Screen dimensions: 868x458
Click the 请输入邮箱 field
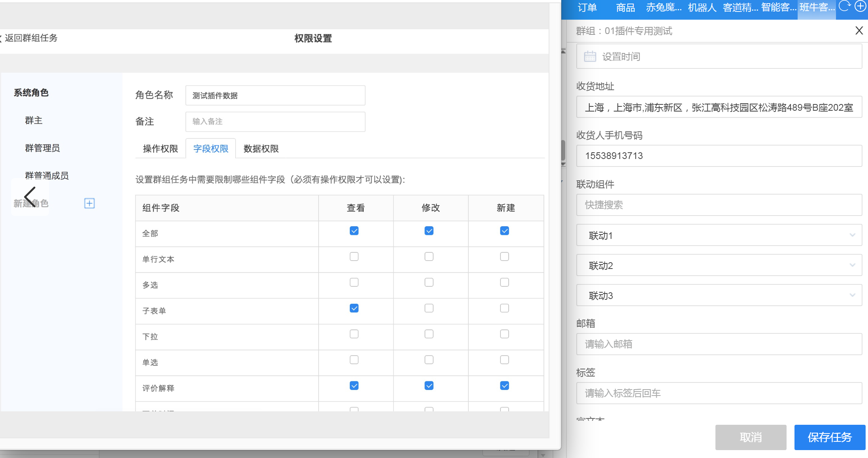(x=719, y=344)
